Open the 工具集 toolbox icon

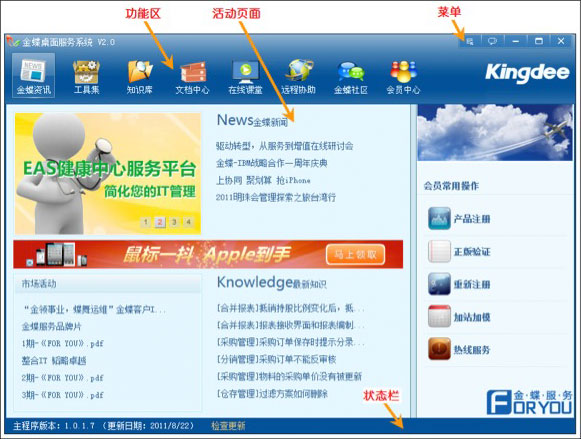click(x=86, y=76)
